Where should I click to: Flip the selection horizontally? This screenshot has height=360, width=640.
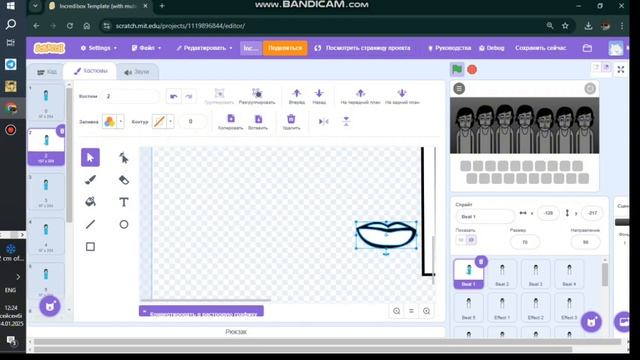click(x=324, y=121)
